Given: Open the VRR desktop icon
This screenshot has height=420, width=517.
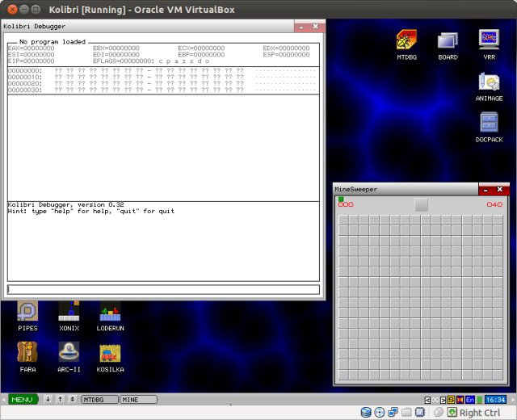Looking at the screenshot, I should point(489,41).
